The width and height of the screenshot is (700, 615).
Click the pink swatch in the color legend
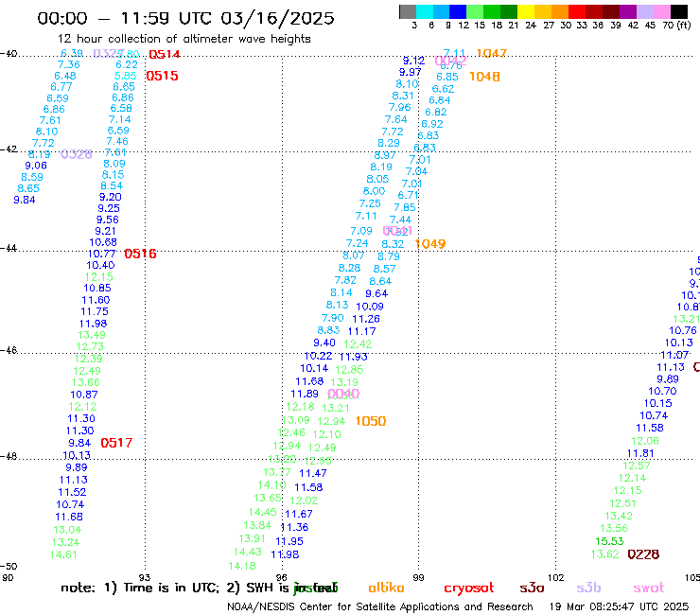pos(662,11)
